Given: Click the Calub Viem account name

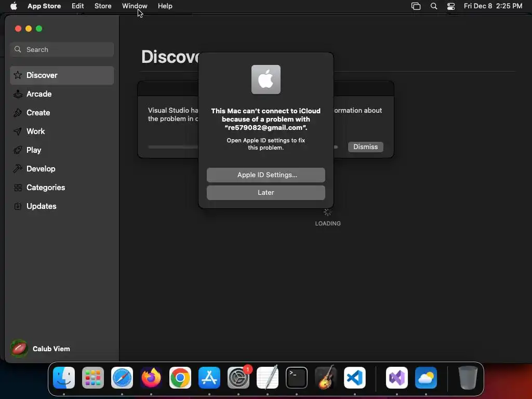Looking at the screenshot, I should (x=51, y=349).
